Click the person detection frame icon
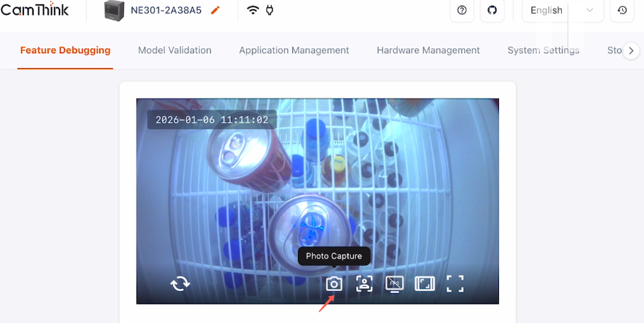Screen dimensions: 644x323 [364, 284]
